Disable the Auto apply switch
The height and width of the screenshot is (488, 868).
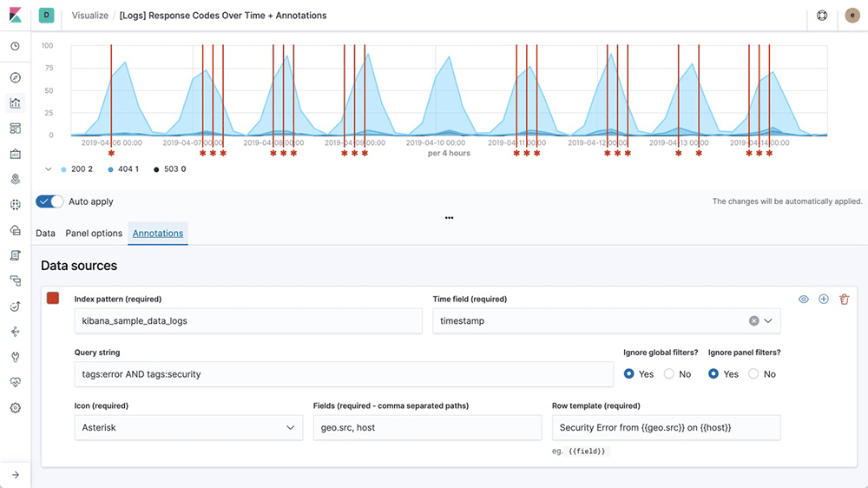(x=49, y=201)
